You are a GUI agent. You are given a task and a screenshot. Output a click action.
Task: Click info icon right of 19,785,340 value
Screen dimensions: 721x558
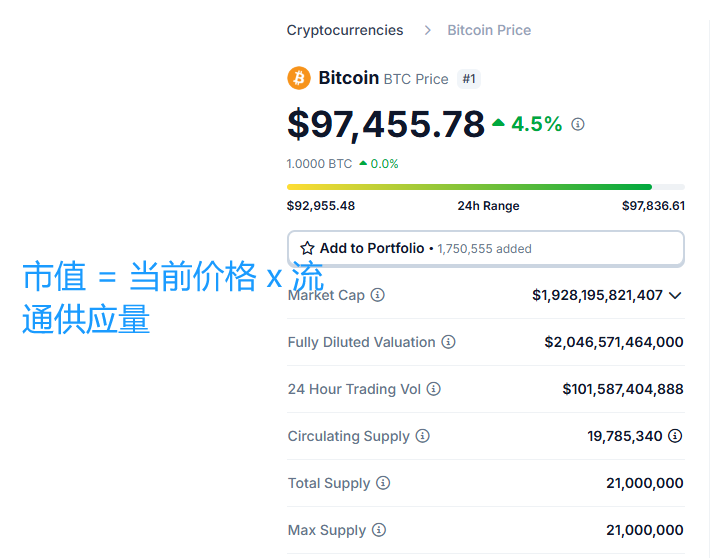point(675,436)
